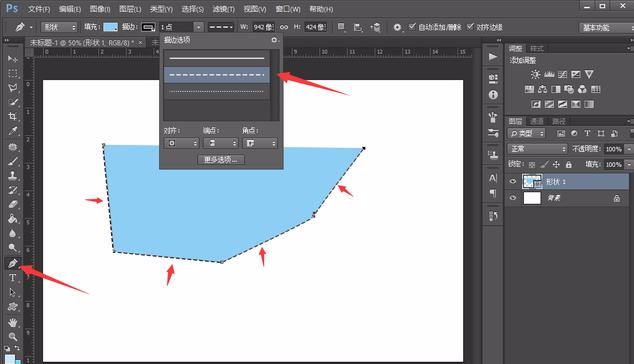
Task: Open the stroke 角点 corners dropdown
Action: [260, 143]
